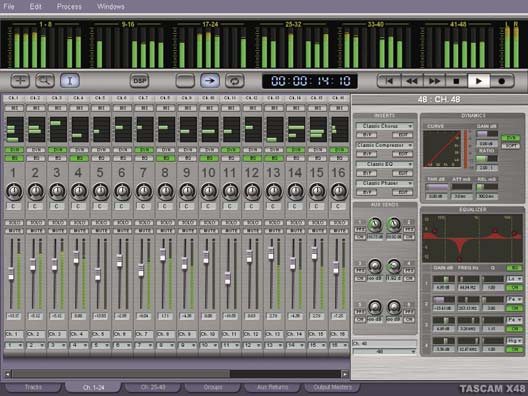
Task: Open the File menu
Action: 9,6
